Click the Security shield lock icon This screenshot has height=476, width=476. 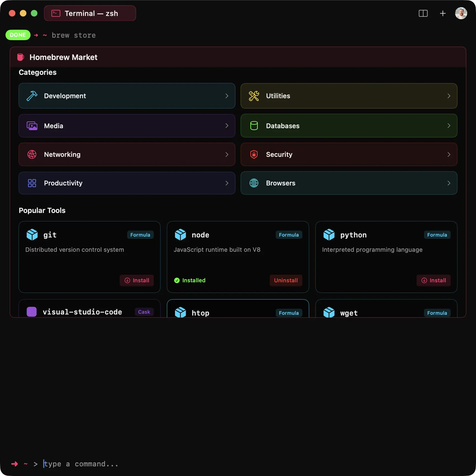pyautogui.click(x=254, y=154)
